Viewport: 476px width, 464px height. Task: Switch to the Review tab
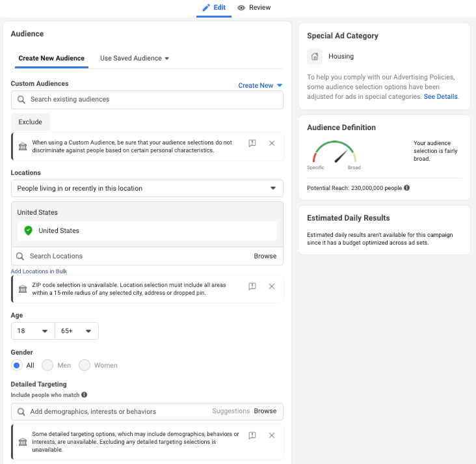pyautogui.click(x=254, y=8)
